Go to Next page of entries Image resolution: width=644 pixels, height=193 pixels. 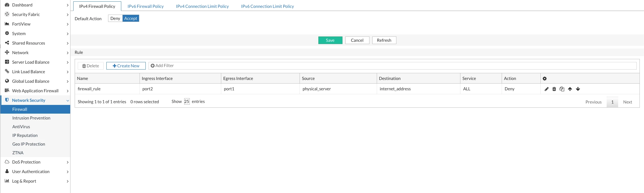point(627,102)
